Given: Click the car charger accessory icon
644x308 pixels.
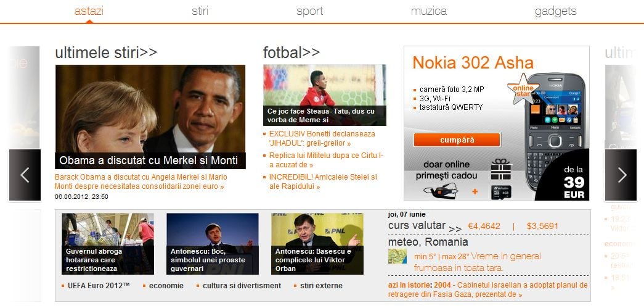Looking at the screenshot, I should point(441,191).
